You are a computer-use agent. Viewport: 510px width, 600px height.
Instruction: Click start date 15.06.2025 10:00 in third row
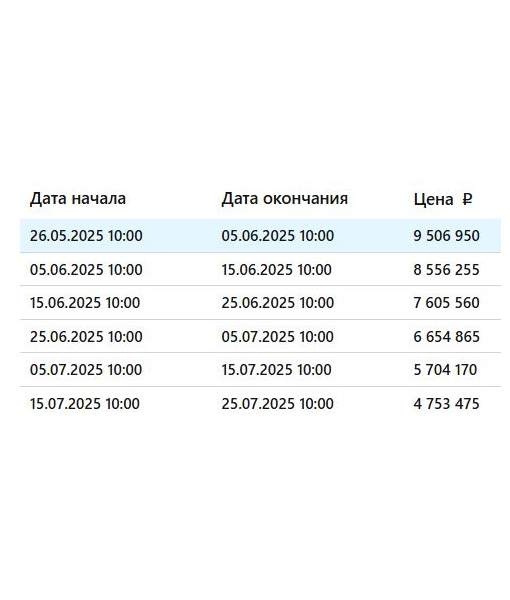[x=85, y=303]
